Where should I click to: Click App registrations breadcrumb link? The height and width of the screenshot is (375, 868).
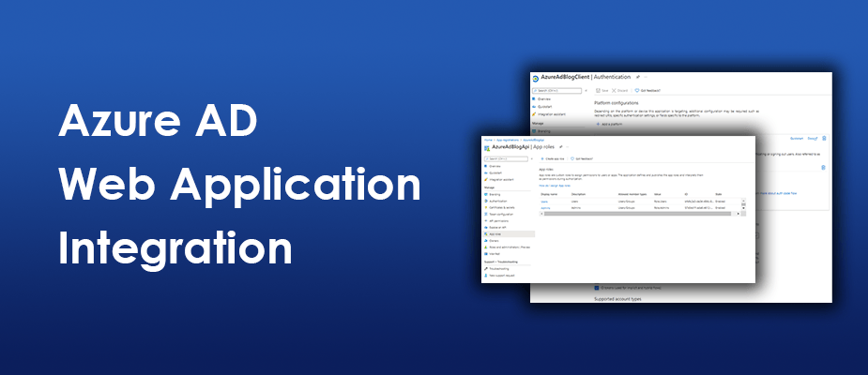pyautogui.click(x=508, y=140)
